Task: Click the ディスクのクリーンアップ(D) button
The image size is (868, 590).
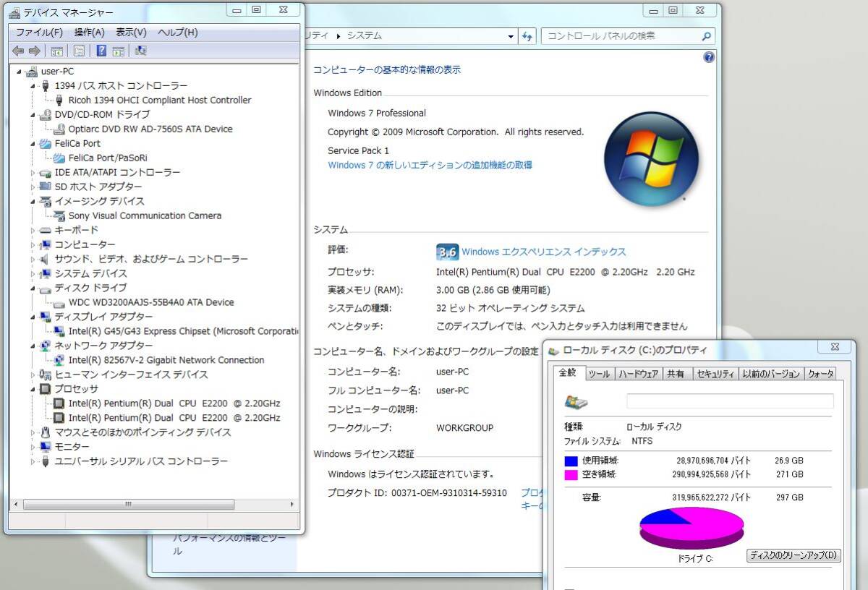Action: point(793,555)
